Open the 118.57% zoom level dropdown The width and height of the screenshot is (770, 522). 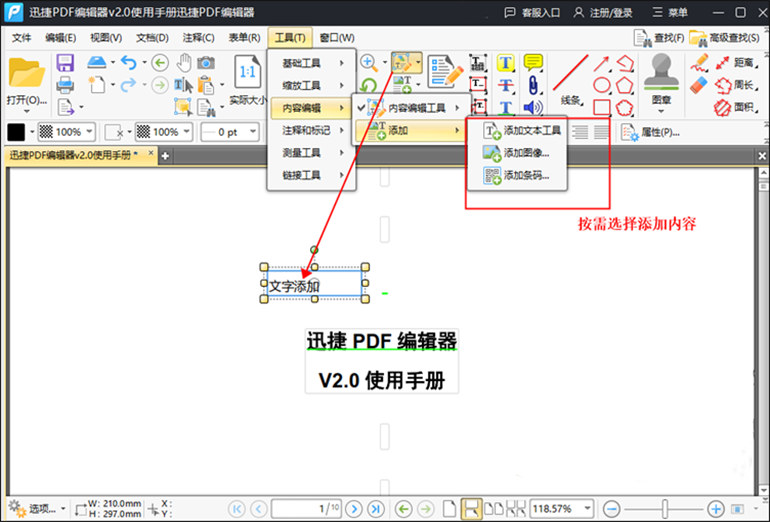(587, 509)
